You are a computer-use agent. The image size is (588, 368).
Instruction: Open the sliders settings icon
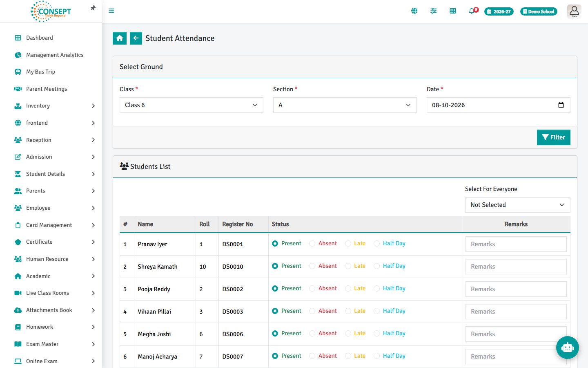coord(433,11)
